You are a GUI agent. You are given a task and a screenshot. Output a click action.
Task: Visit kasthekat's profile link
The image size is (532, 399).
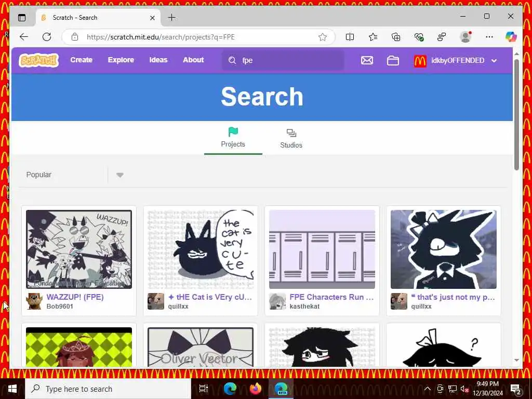pyautogui.click(x=304, y=306)
